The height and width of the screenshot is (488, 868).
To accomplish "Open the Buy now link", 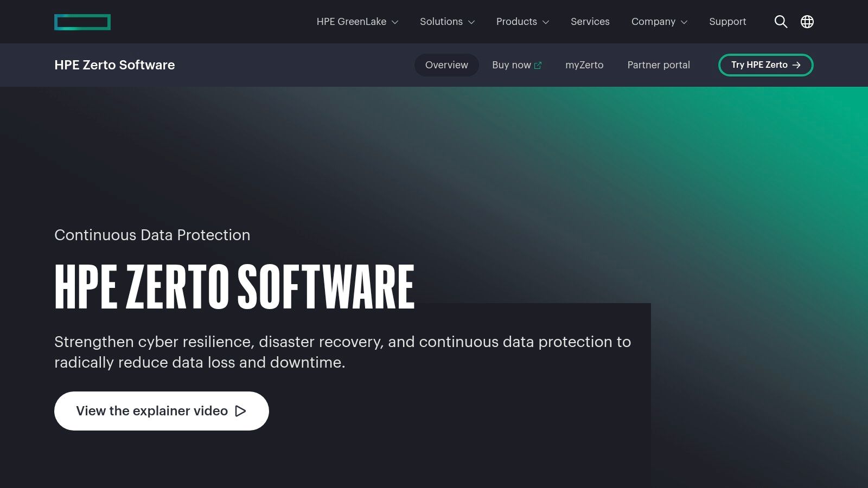I will (x=512, y=65).
